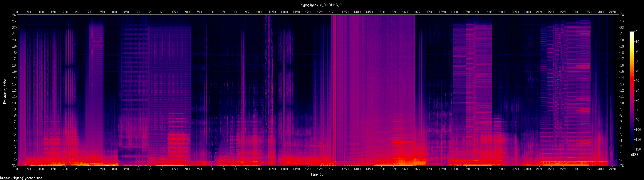Click the -60 label on color scale
Screen dimensions: 644x180
(x=637, y=90)
